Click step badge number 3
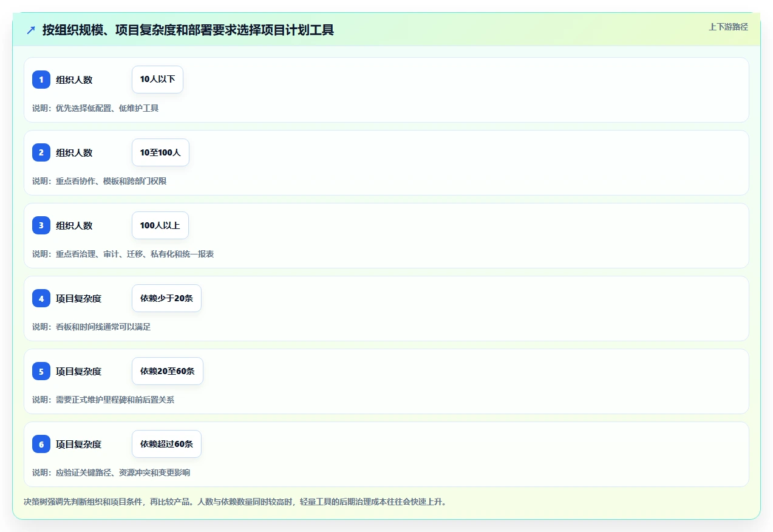Viewport: 773px width, 532px height. coord(41,225)
